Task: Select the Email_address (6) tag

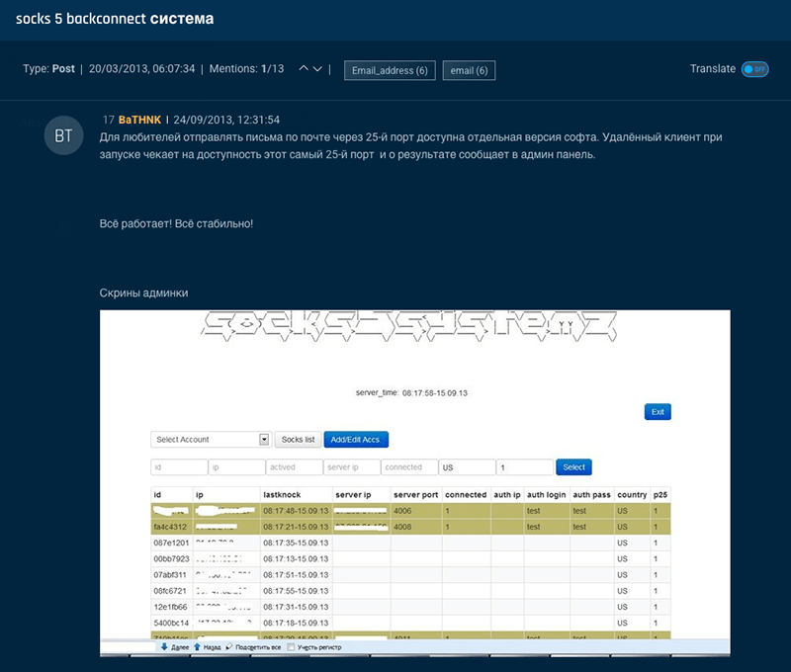Action: pos(390,69)
